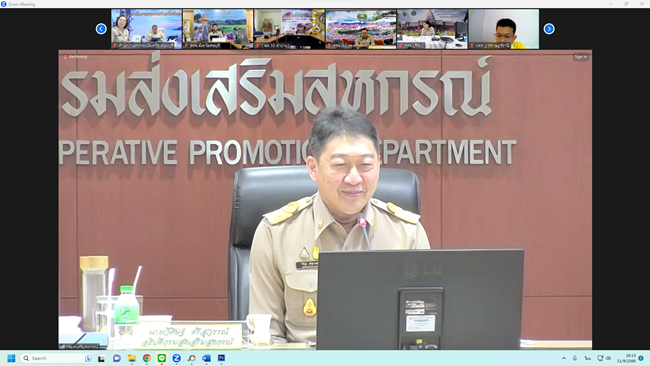
Task: Open LINE app in taskbar
Action: (x=162, y=358)
